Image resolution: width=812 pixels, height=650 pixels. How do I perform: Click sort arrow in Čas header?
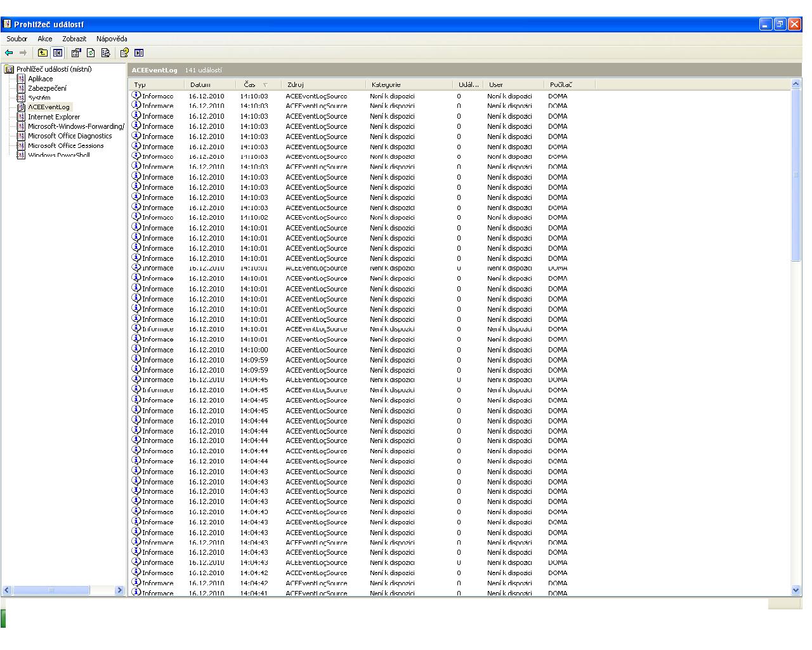[x=265, y=85]
